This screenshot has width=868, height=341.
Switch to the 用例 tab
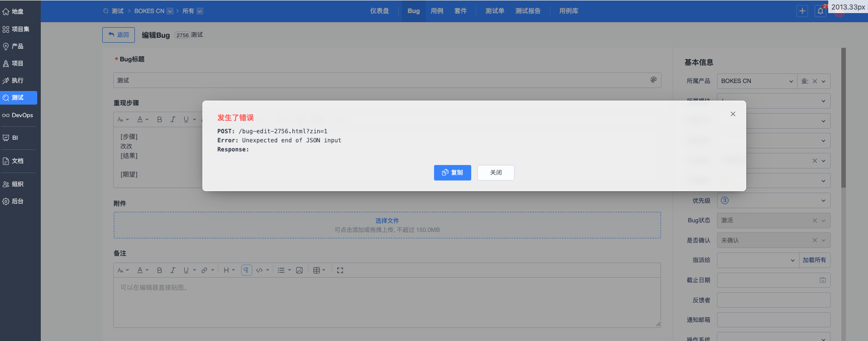pos(437,11)
